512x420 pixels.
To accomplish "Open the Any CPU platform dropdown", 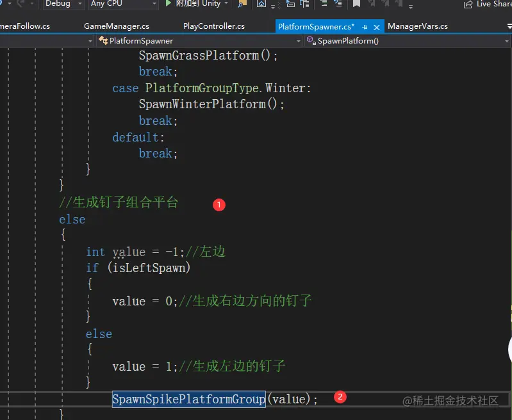I will pyautogui.click(x=123, y=4).
